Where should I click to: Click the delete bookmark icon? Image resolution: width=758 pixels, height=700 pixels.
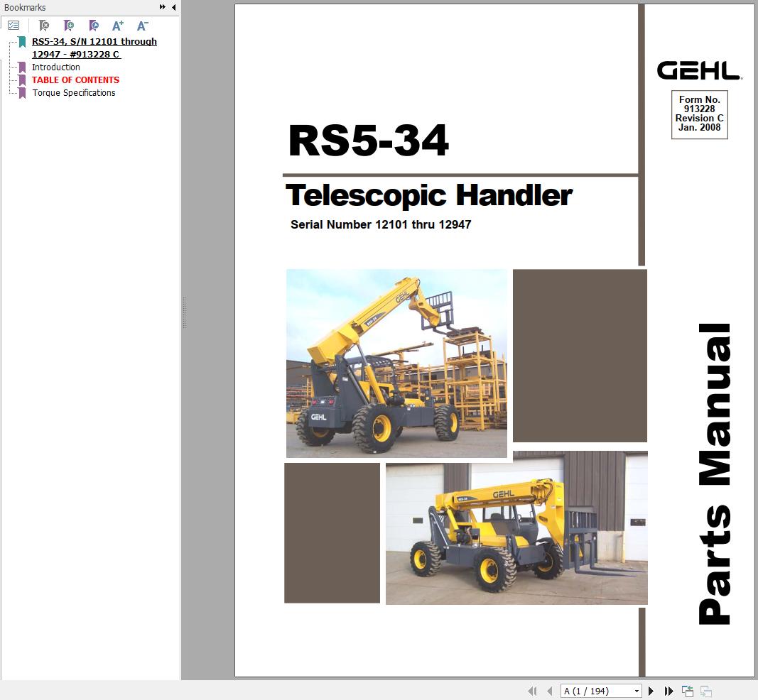(x=44, y=25)
